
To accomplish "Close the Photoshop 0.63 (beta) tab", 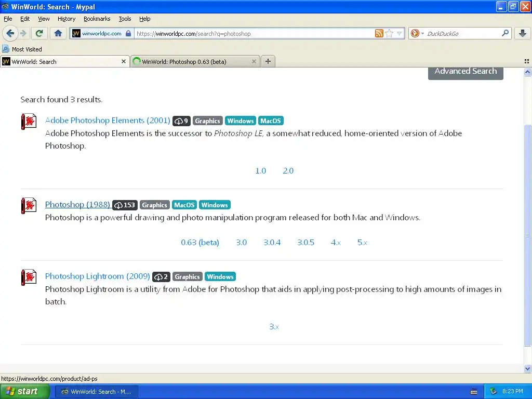I will click(x=254, y=61).
